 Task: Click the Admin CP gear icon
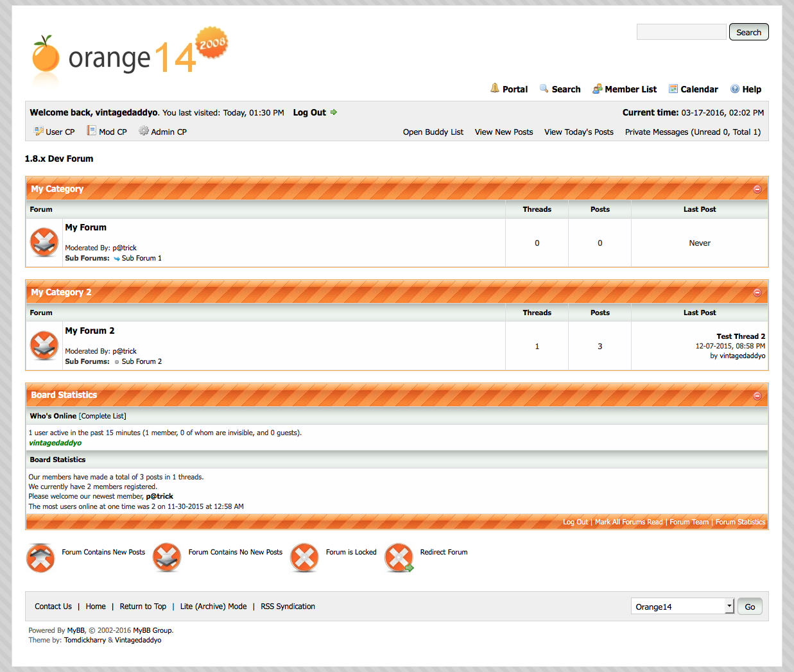click(x=144, y=131)
